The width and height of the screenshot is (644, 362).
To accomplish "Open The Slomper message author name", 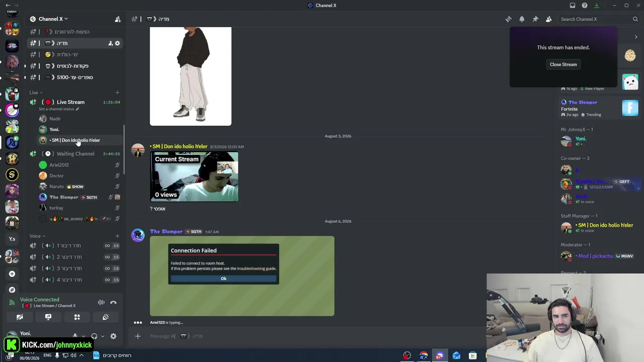I will click(x=166, y=232).
